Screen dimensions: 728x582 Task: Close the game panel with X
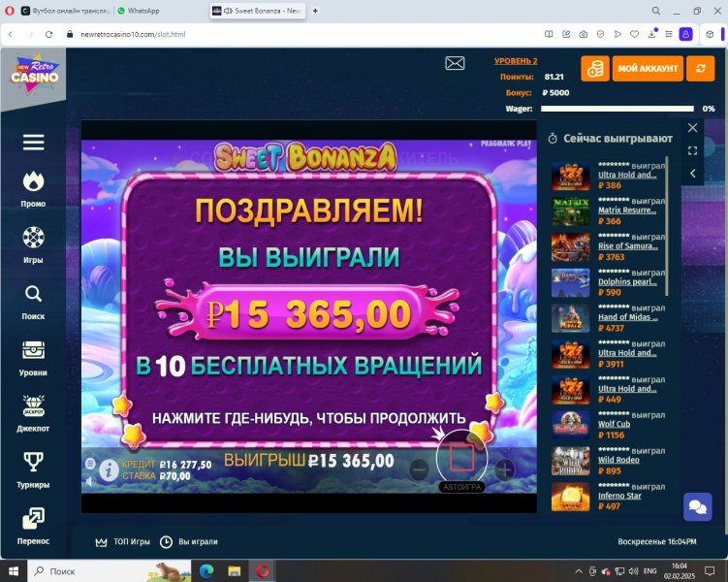click(x=692, y=128)
